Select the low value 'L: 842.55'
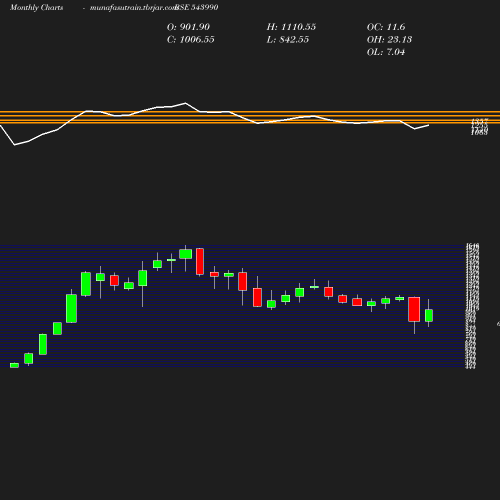This screenshot has height=500, width=500. tap(288, 40)
